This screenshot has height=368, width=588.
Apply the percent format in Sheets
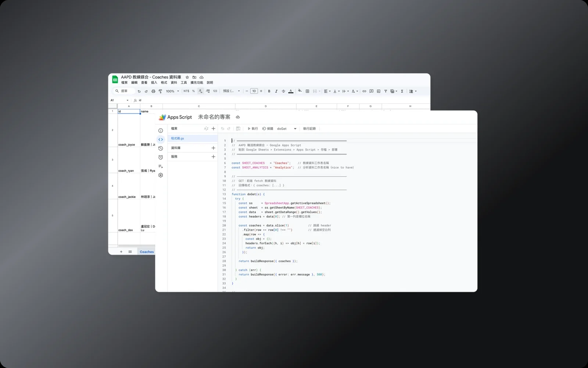(x=193, y=91)
